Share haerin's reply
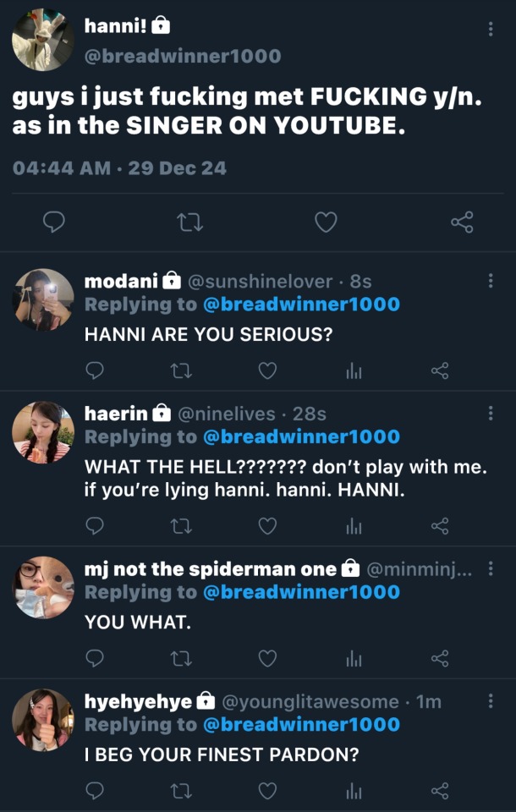This screenshot has width=516, height=812. 440,526
